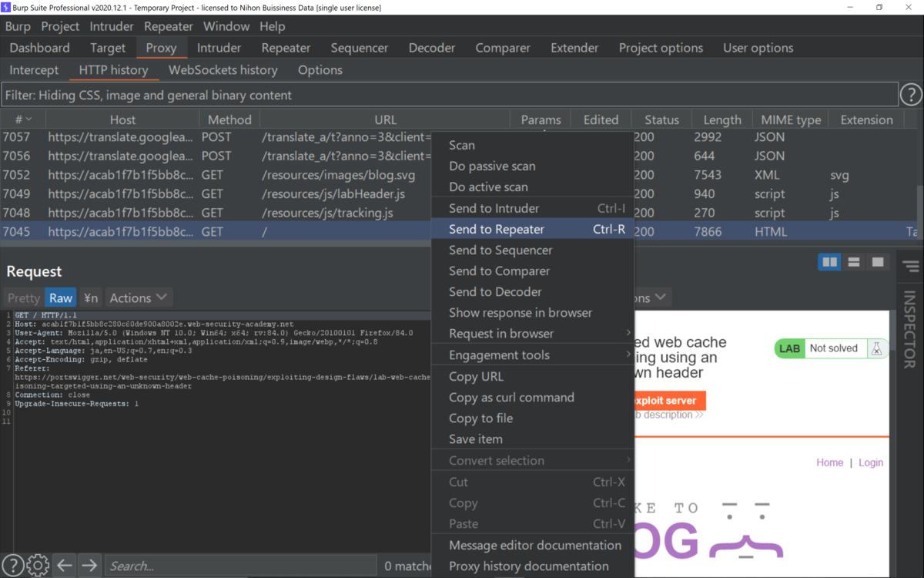Choose Send to Sequencer
924x578 pixels.
(x=533, y=250)
